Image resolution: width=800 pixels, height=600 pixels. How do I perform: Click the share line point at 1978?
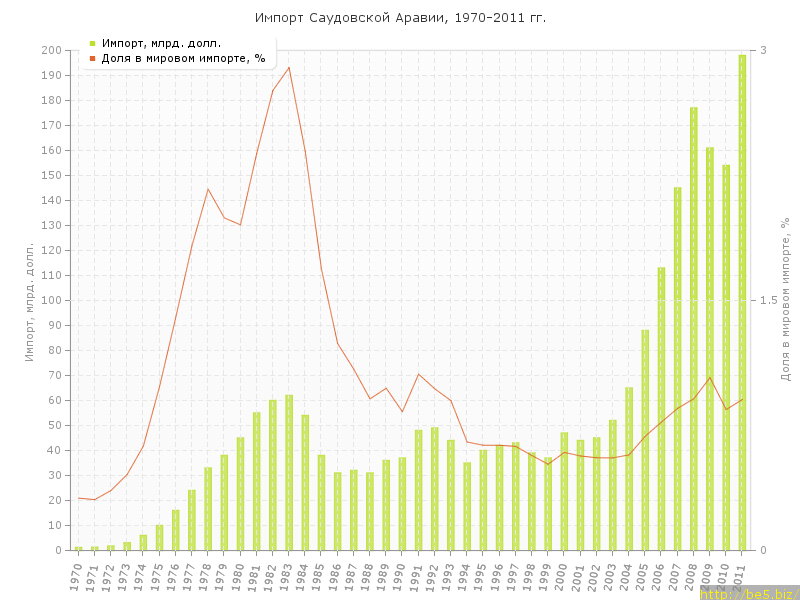(x=208, y=188)
